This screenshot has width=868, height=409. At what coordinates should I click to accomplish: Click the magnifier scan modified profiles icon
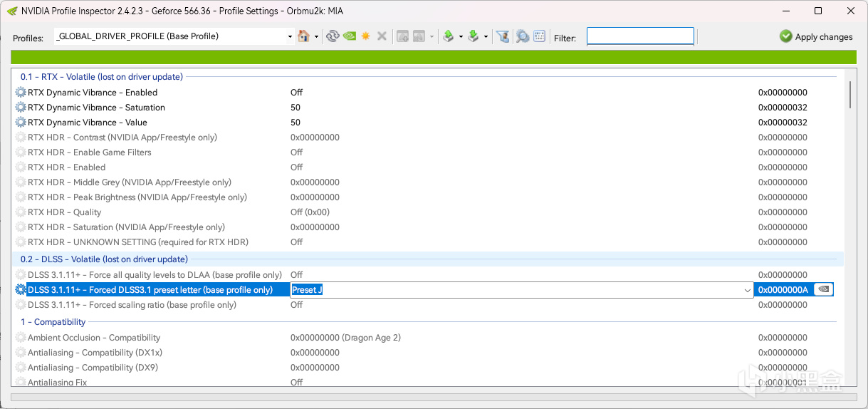click(x=523, y=36)
